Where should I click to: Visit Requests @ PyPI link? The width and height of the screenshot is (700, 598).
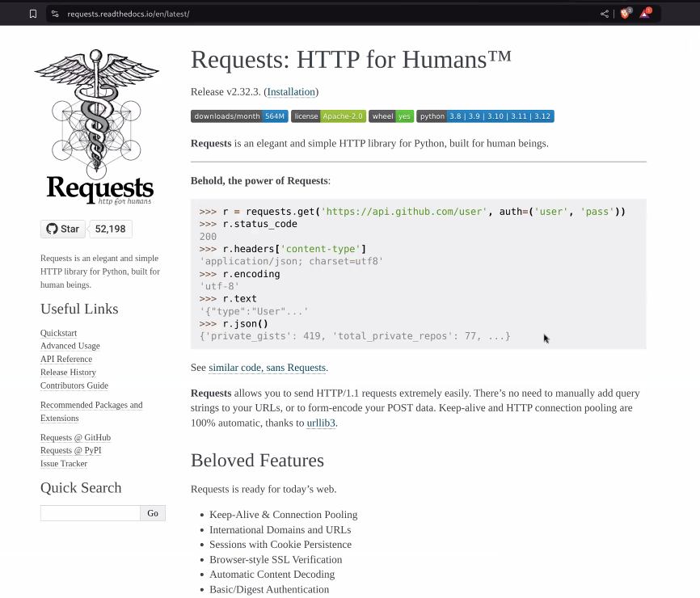(x=71, y=451)
